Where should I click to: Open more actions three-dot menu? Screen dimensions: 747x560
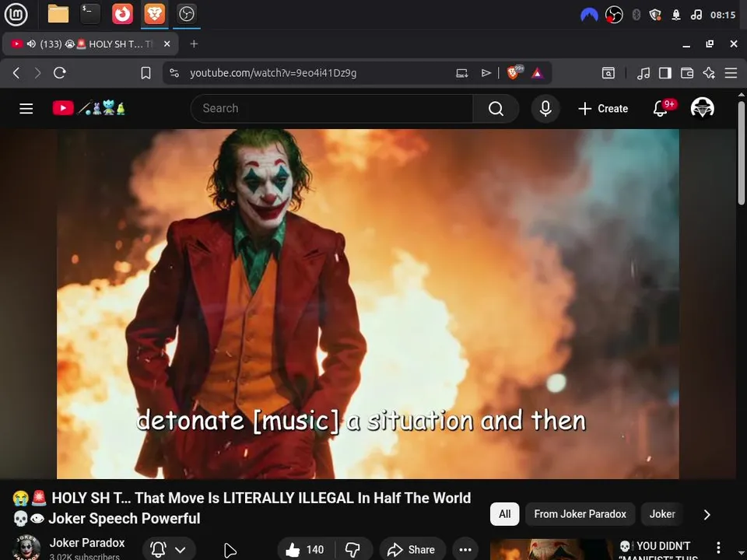point(465,550)
